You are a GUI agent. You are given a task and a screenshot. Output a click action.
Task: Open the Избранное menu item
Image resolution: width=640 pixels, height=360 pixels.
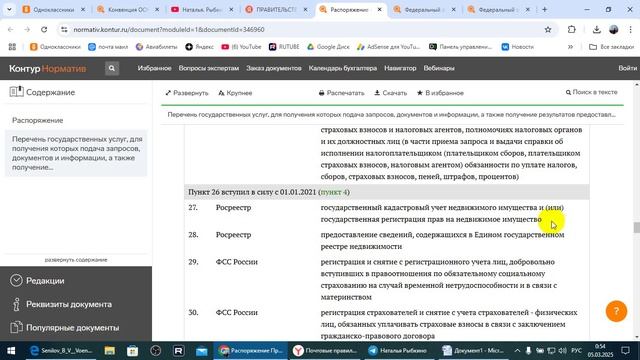pos(154,68)
